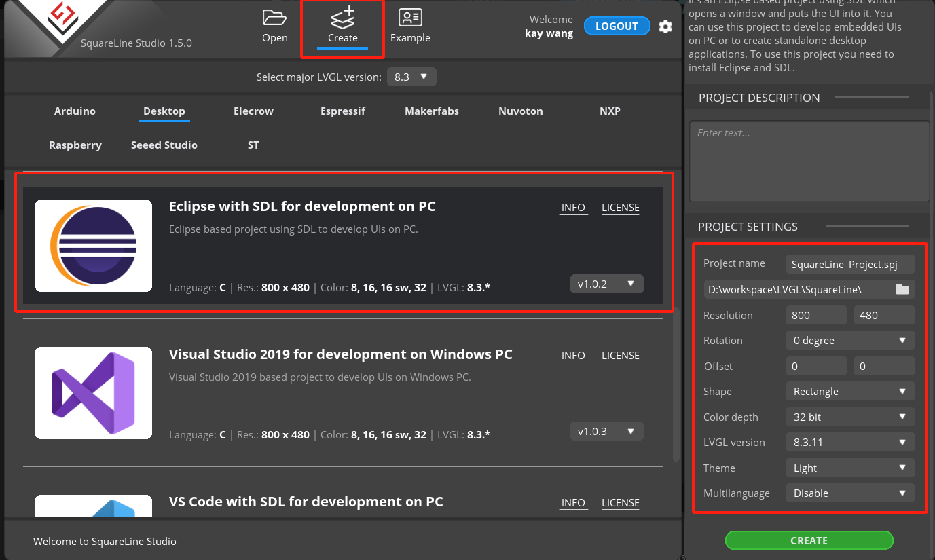The width and height of the screenshot is (935, 560).
Task: Open INFO link for Eclipse with SDL
Action: point(573,208)
